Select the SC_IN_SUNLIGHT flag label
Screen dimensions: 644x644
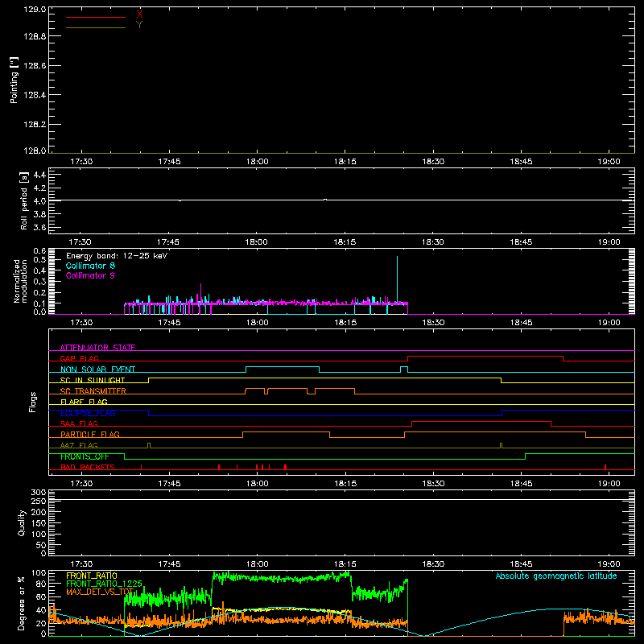(93, 380)
